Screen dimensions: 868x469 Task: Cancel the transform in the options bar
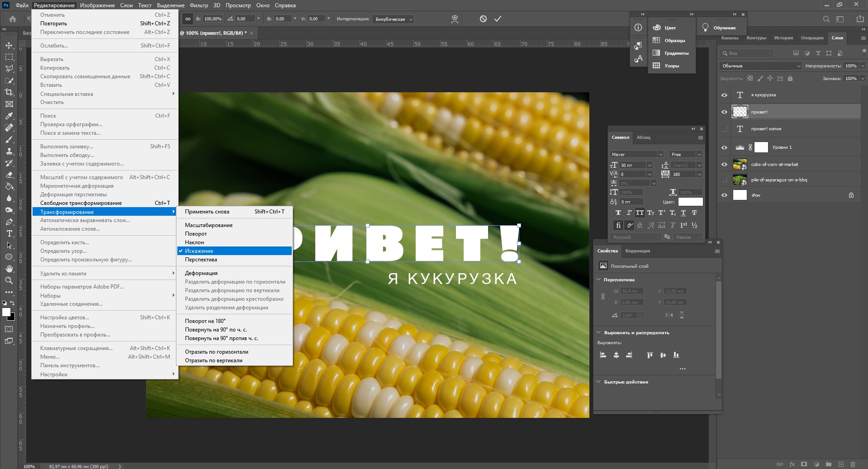483,19
